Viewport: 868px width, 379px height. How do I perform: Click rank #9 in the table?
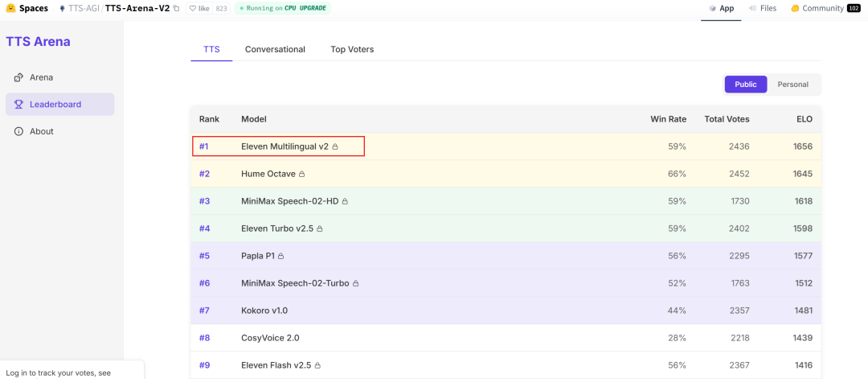pyautogui.click(x=204, y=365)
